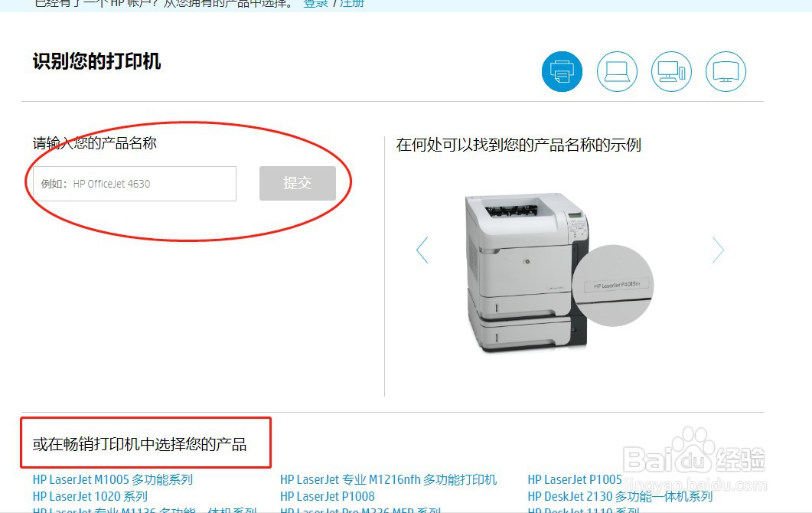812x513 pixels.
Task: Show next product name example image
Action: [x=718, y=250]
